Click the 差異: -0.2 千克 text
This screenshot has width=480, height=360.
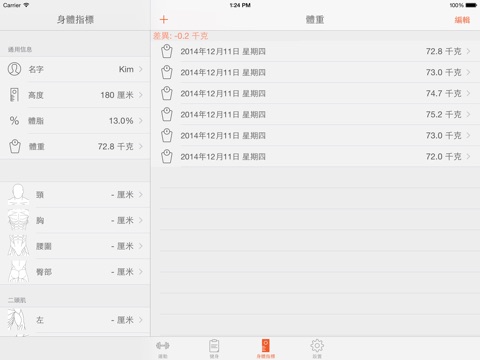coord(180,36)
